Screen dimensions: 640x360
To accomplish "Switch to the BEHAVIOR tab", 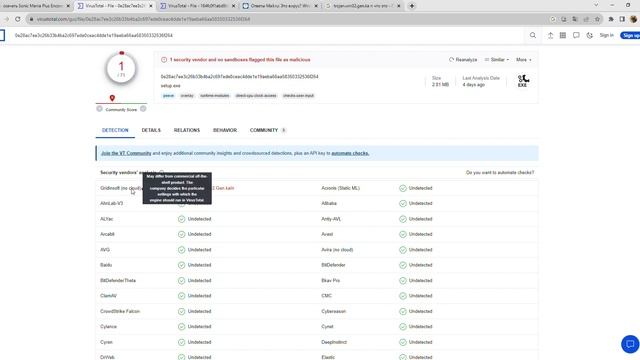I will point(225,130).
